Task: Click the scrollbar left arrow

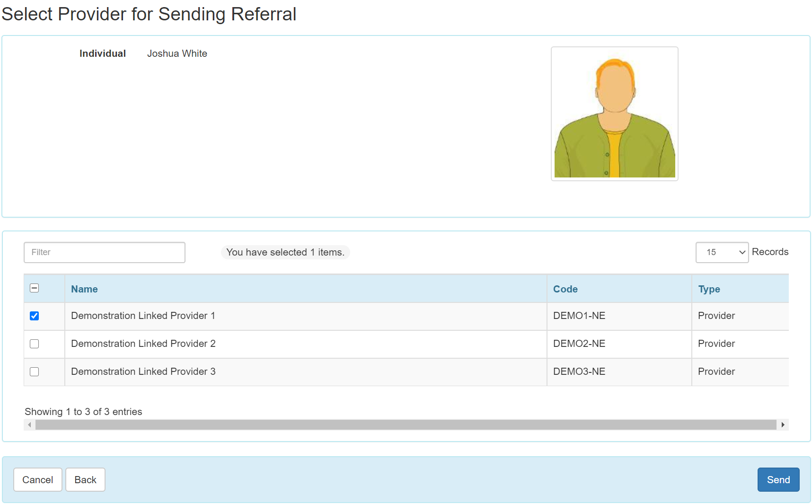Action: pos(30,425)
